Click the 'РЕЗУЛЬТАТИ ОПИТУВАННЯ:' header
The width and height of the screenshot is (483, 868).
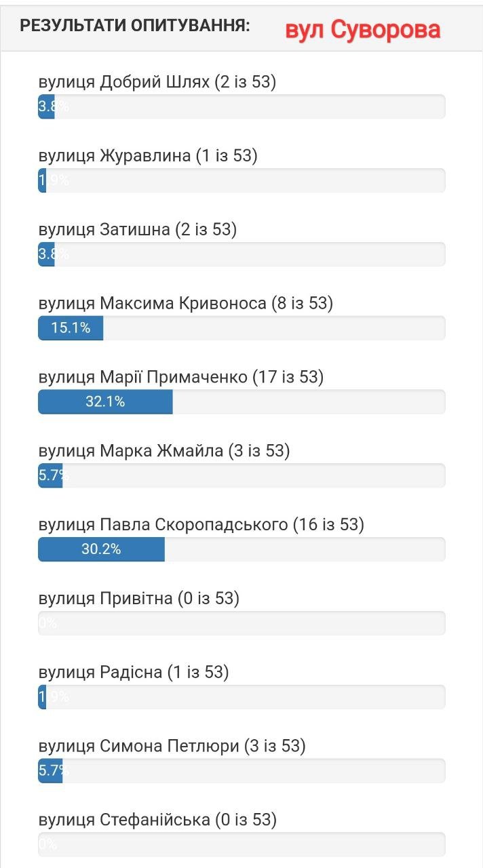tap(135, 26)
